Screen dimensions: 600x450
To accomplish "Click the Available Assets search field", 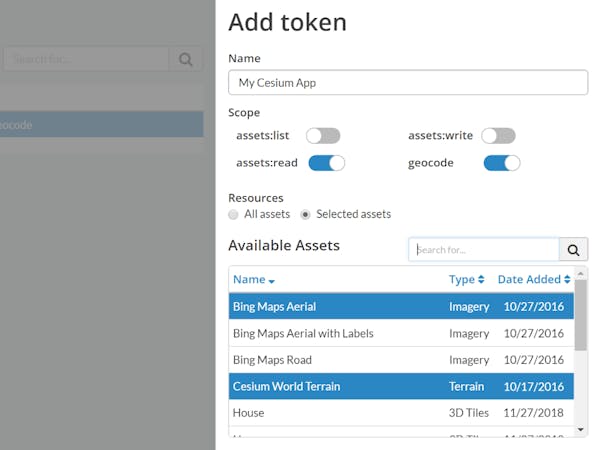I will 484,250.
